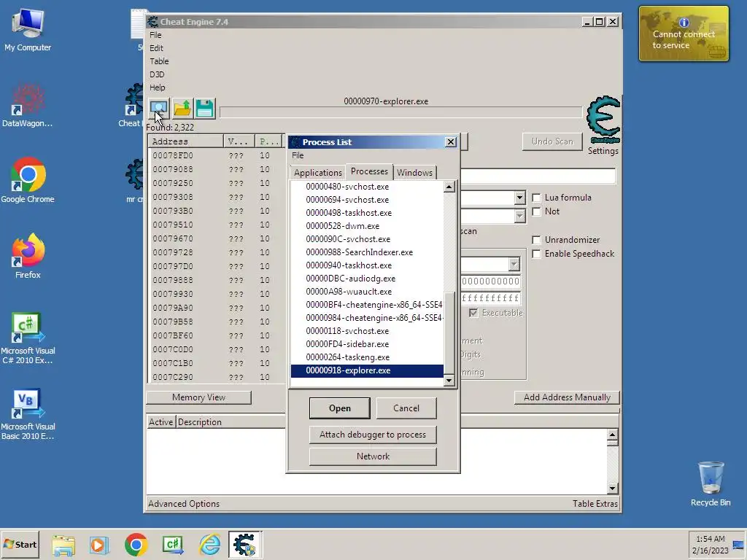Expand the scan type dropdown next to Lua formula

pyautogui.click(x=519, y=198)
